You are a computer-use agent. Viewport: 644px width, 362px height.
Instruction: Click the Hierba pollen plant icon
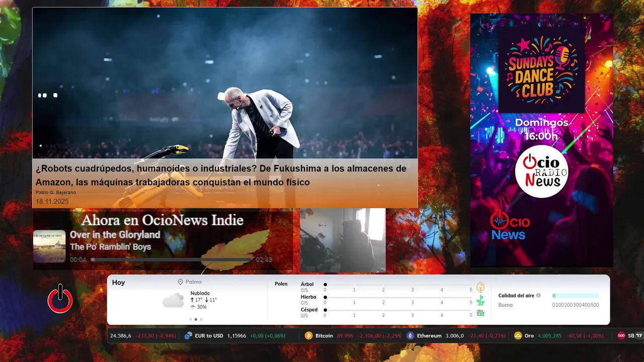click(x=480, y=300)
